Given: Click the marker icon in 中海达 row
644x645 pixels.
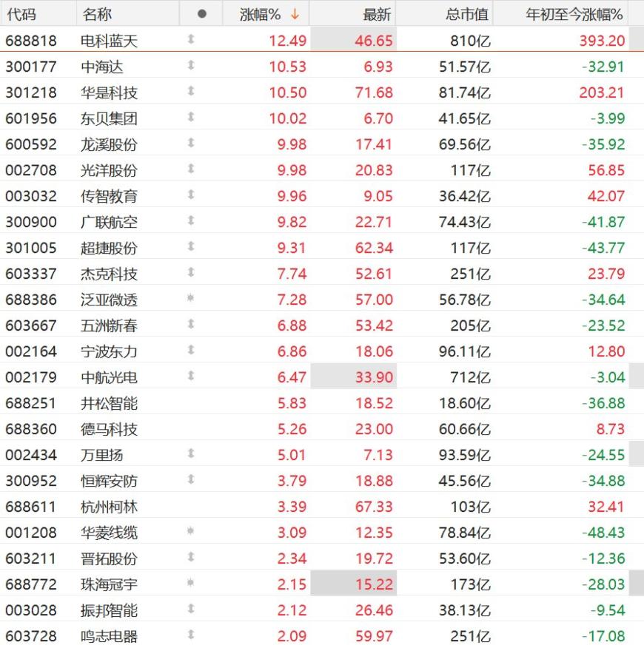Looking at the screenshot, I should pyautogui.click(x=191, y=65).
